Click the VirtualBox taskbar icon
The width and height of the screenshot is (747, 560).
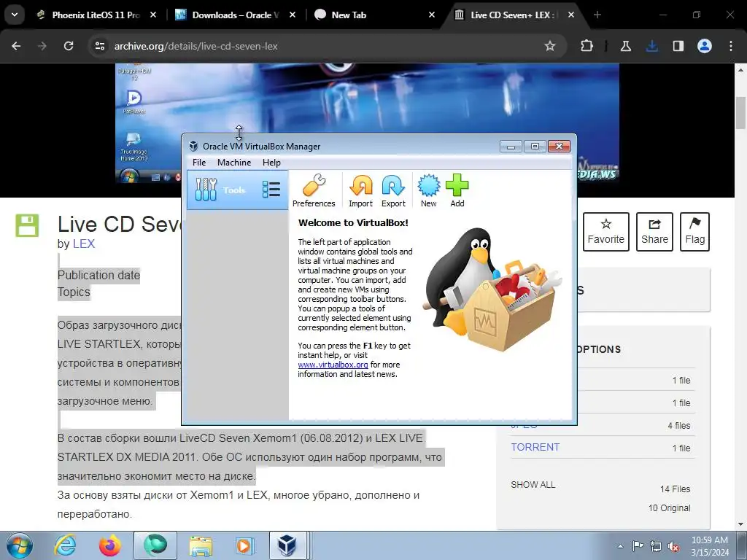click(x=287, y=545)
